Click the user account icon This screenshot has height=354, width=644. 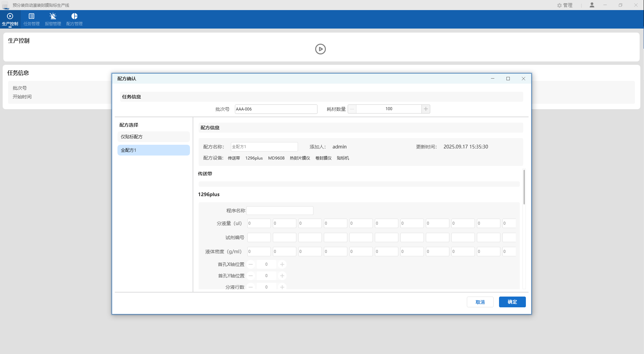[592, 5]
